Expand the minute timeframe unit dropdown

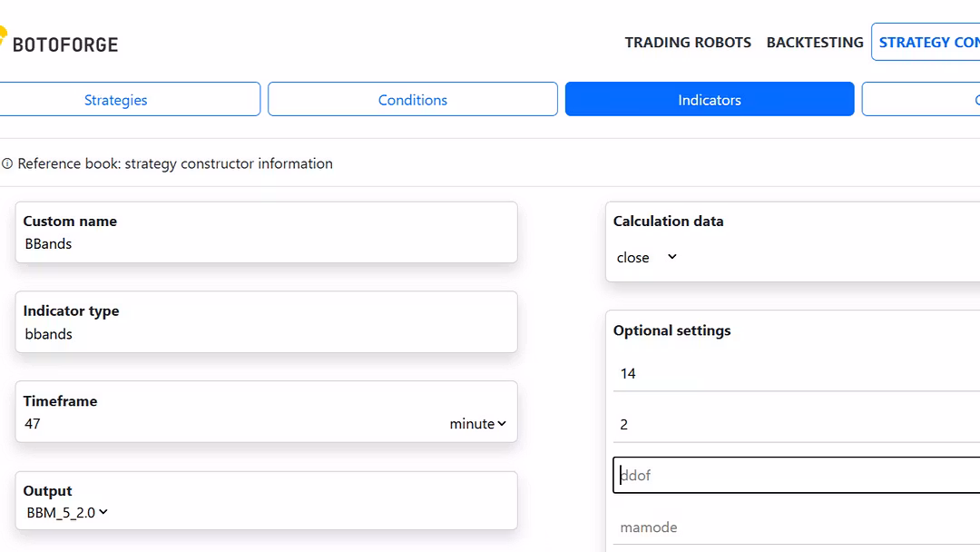coord(477,424)
